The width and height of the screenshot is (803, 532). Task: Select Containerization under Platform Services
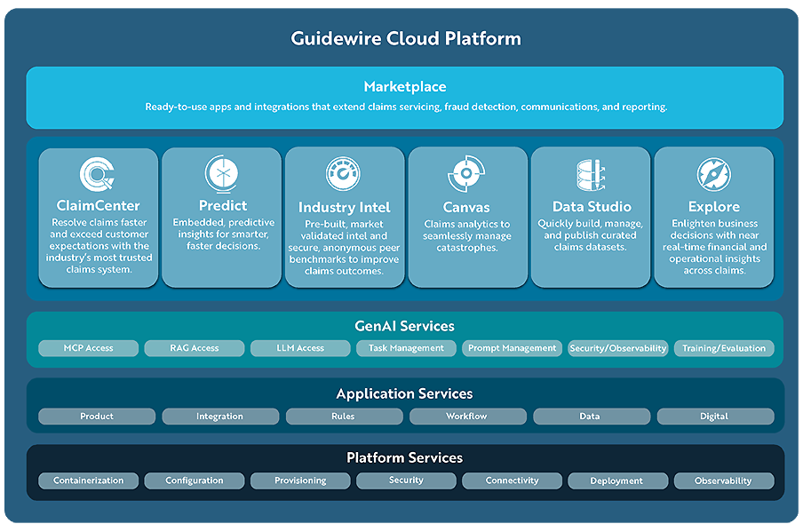tap(88, 480)
